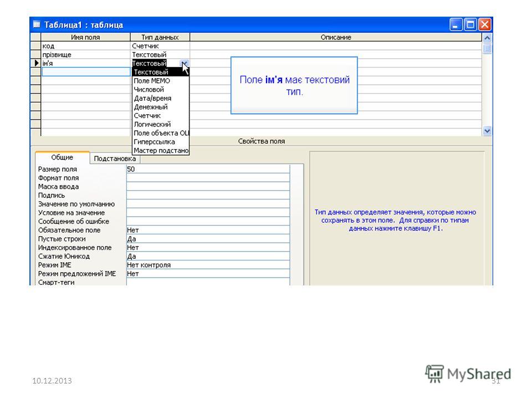
Task: Click the scroll up arrow of field grid
Action: (487, 38)
